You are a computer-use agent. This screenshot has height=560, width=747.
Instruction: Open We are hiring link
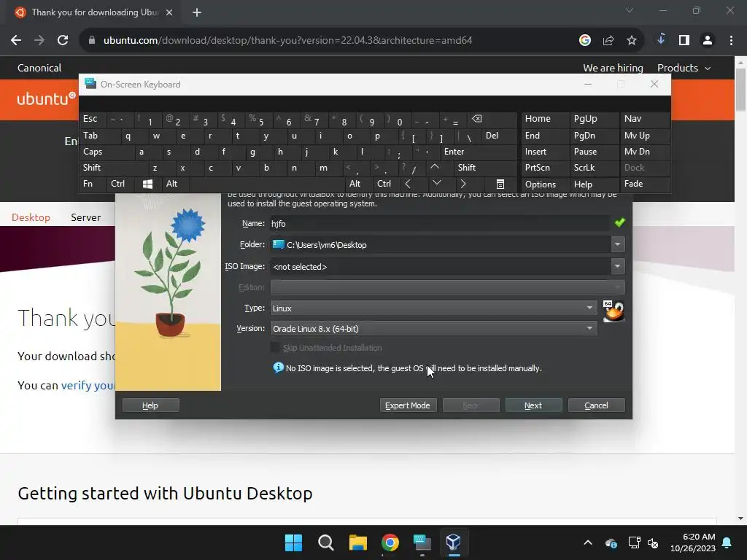613,68
